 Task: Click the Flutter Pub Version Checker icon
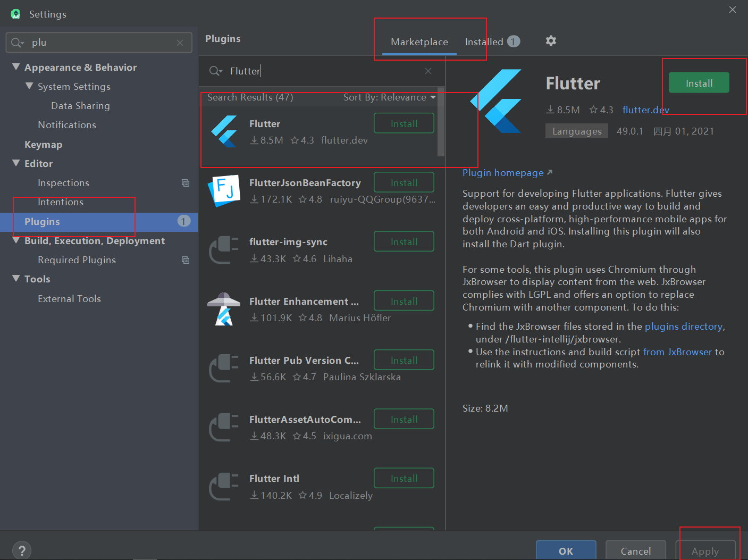(x=224, y=368)
